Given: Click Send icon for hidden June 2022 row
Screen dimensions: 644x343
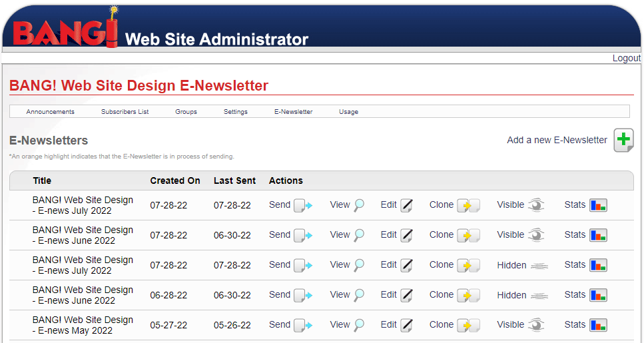Looking at the screenshot, I should [x=303, y=295].
